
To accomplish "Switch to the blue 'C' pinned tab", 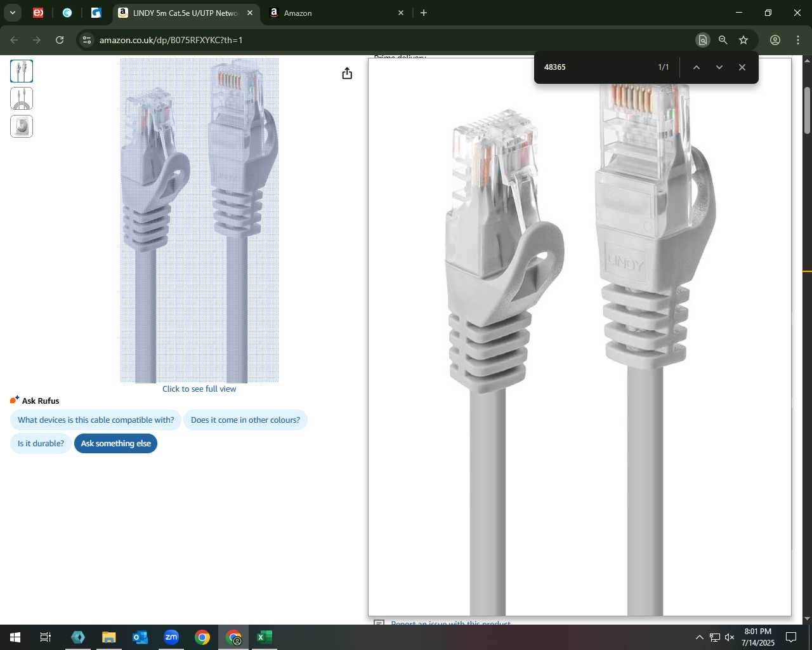I will pyautogui.click(x=67, y=13).
